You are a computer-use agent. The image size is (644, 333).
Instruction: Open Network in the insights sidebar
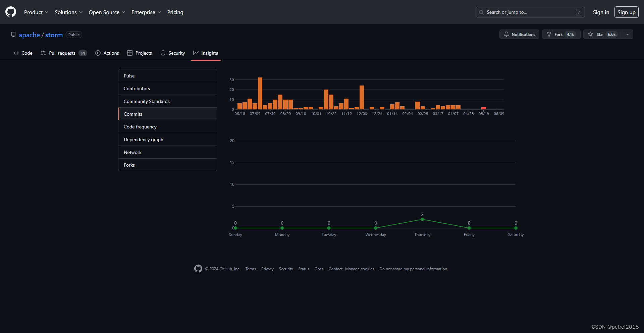click(168, 152)
